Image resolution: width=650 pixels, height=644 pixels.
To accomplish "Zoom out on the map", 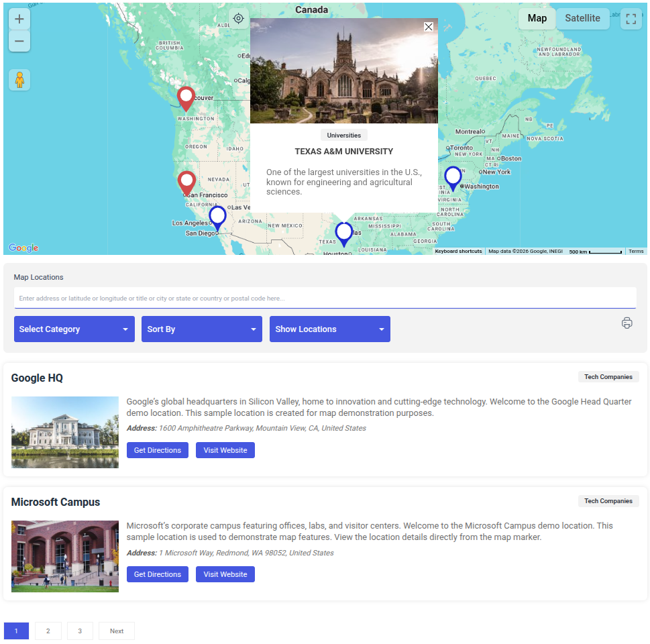I will 19,41.
